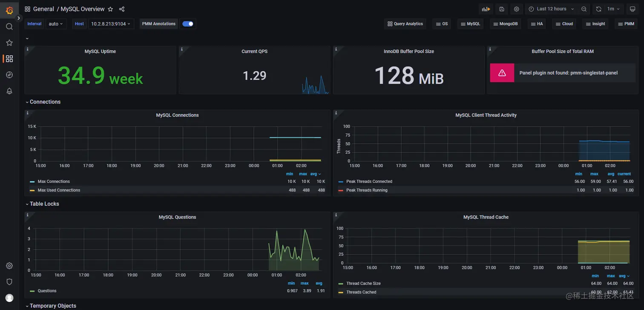Viewport: 644px width, 310px height.
Task: Open Alerting bell icon
Action: 9,91
